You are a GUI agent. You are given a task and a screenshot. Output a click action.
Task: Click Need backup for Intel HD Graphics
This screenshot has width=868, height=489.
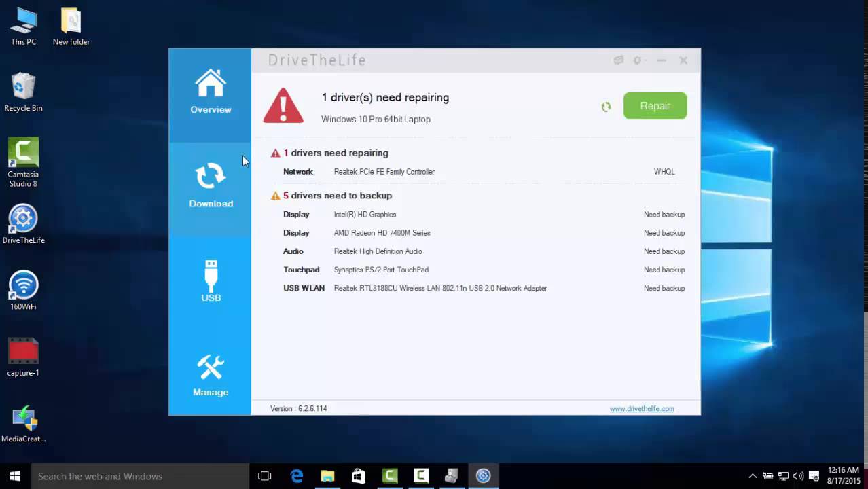[x=664, y=215]
